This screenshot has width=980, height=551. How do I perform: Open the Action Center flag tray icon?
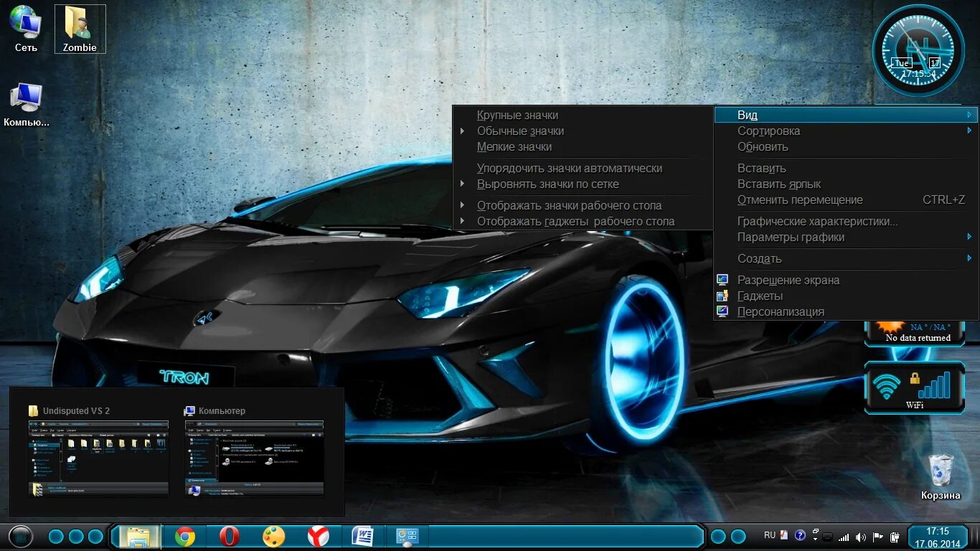click(x=877, y=537)
